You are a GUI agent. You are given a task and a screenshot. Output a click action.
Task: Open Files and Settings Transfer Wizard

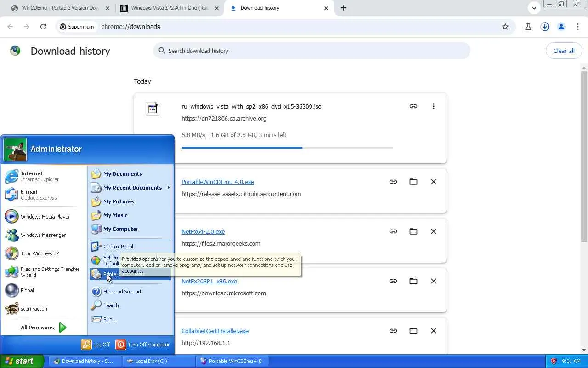coord(44,272)
